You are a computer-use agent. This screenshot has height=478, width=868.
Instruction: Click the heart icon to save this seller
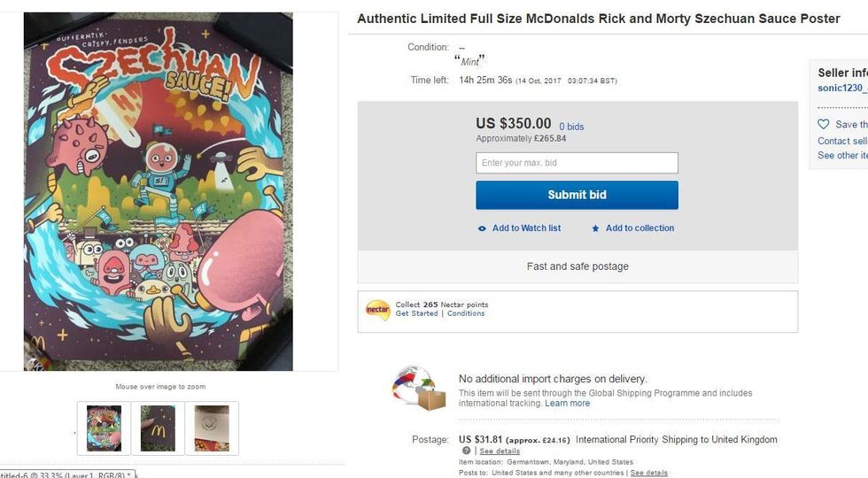tap(824, 125)
